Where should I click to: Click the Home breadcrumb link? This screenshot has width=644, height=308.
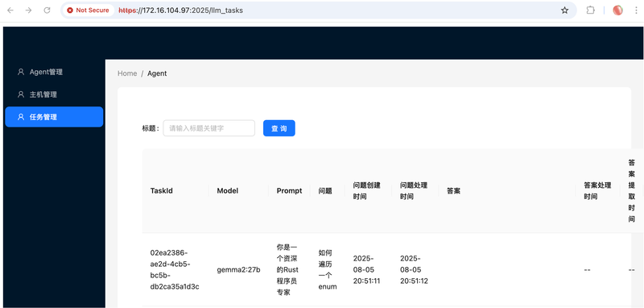click(x=127, y=73)
